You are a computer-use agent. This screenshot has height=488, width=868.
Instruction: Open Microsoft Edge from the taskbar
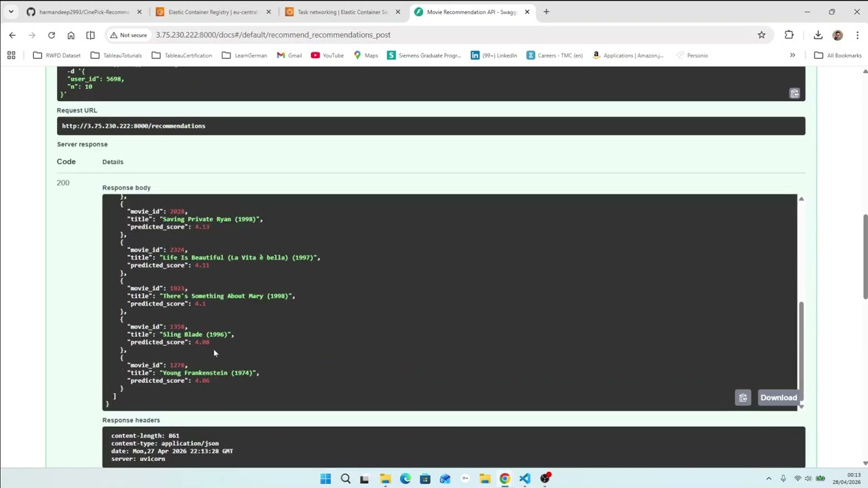(x=405, y=479)
